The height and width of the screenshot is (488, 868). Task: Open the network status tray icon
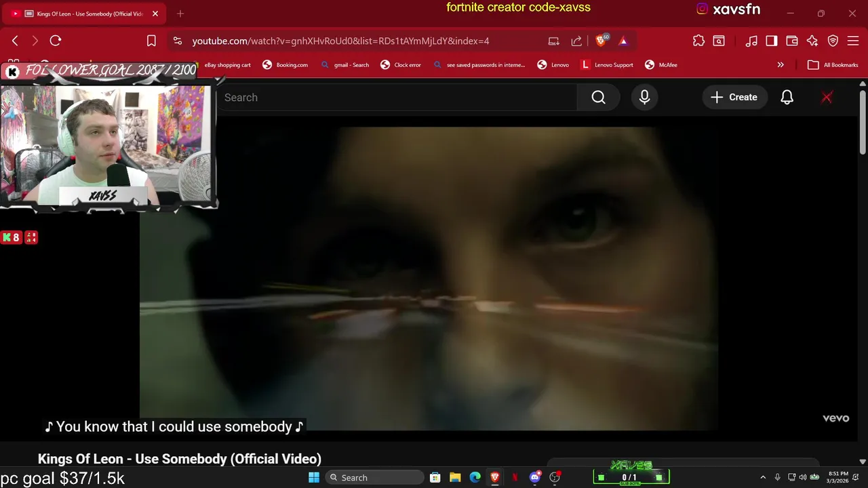coord(792,478)
